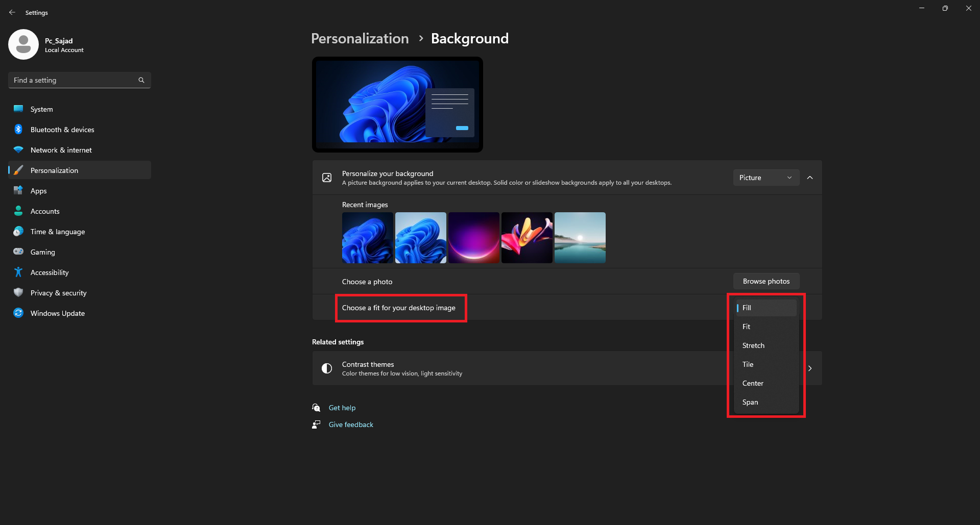This screenshot has width=980, height=525.
Task: Click the Pc_Sajad Local Account name
Action: tap(64, 45)
